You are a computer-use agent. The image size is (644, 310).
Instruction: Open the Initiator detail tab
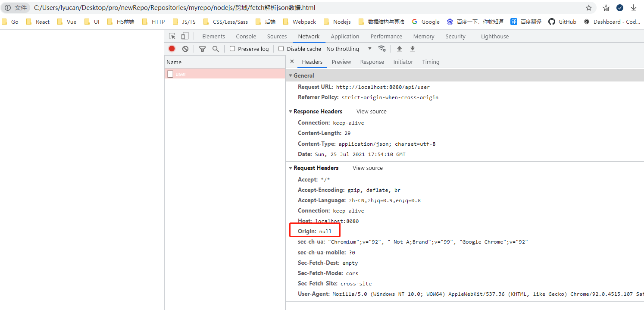[403, 62]
